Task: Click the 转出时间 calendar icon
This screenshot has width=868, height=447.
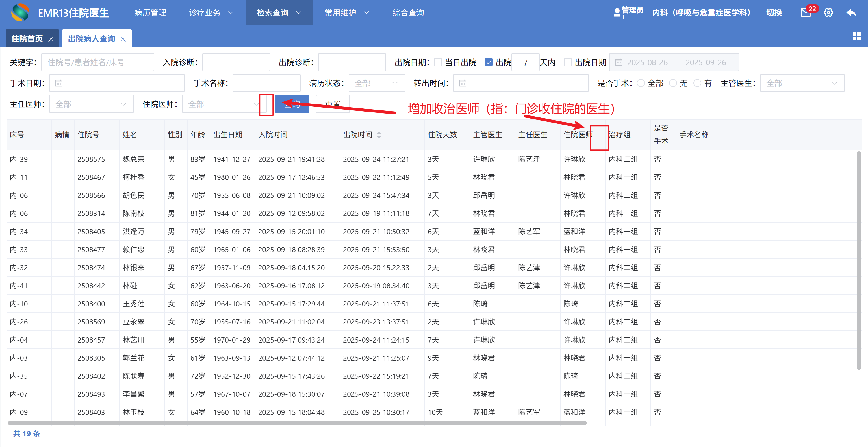Action: (x=463, y=83)
